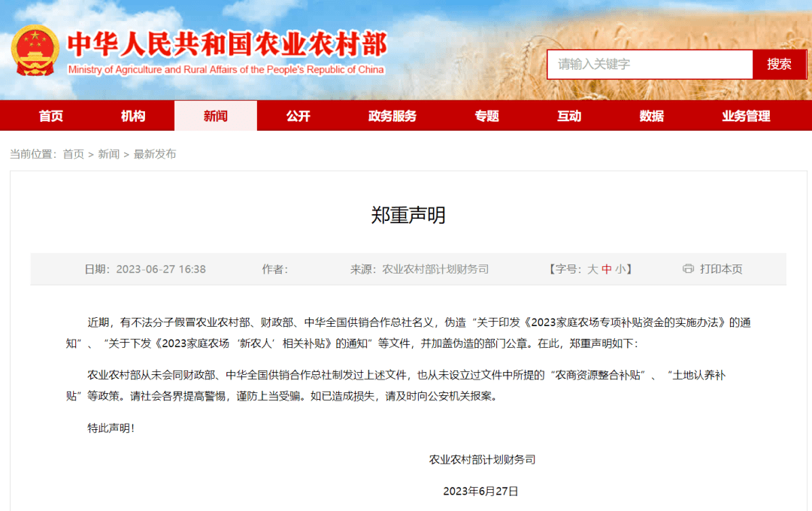The width and height of the screenshot is (812, 511).
Task: Open the 机构 navigation item
Action: pos(133,116)
